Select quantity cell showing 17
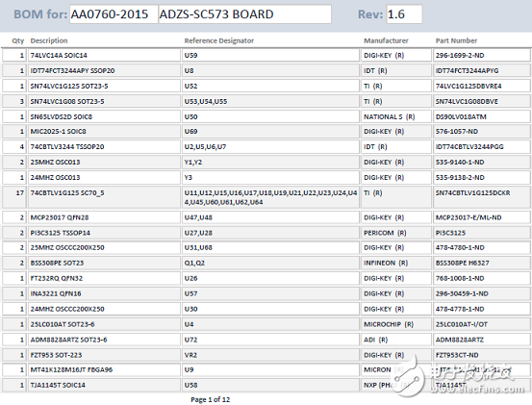 click(14, 197)
